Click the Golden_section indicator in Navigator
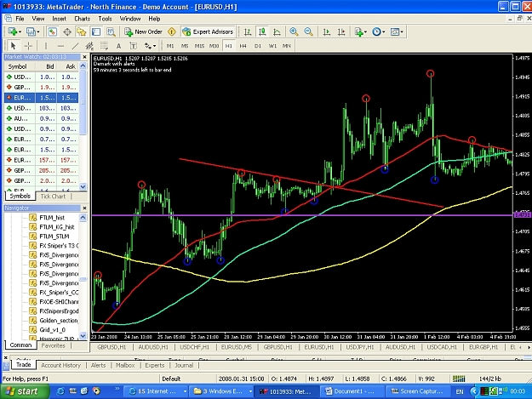The width and height of the screenshot is (532, 399). [54, 321]
